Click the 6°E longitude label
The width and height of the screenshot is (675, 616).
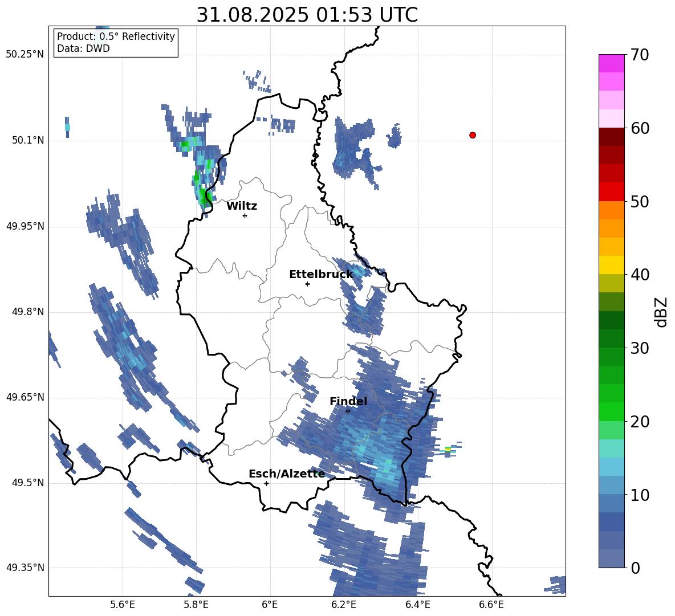tap(270, 605)
